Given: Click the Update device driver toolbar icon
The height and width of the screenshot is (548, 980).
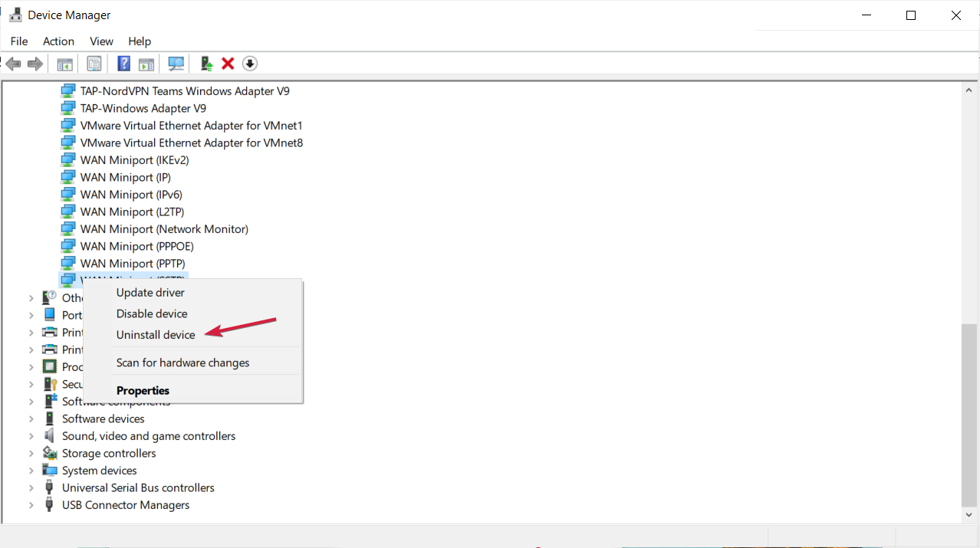Looking at the screenshot, I should pyautogui.click(x=206, y=64).
